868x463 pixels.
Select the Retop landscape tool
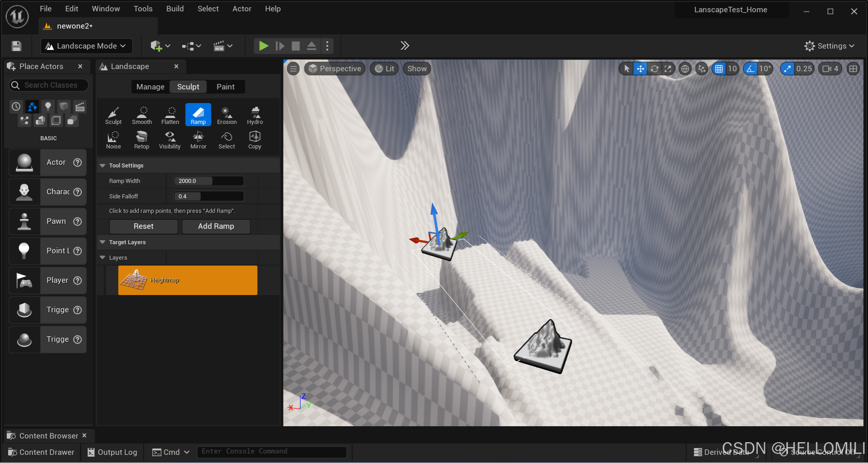point(141,140)
